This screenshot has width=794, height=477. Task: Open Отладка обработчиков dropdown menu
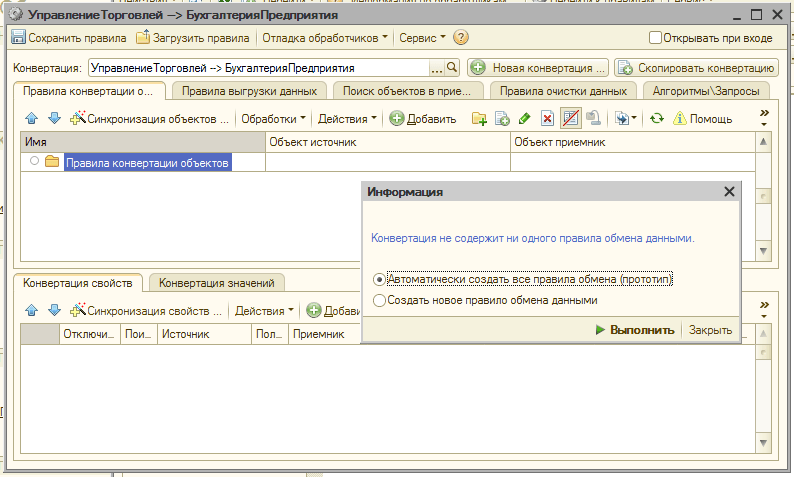coord(325,38)
